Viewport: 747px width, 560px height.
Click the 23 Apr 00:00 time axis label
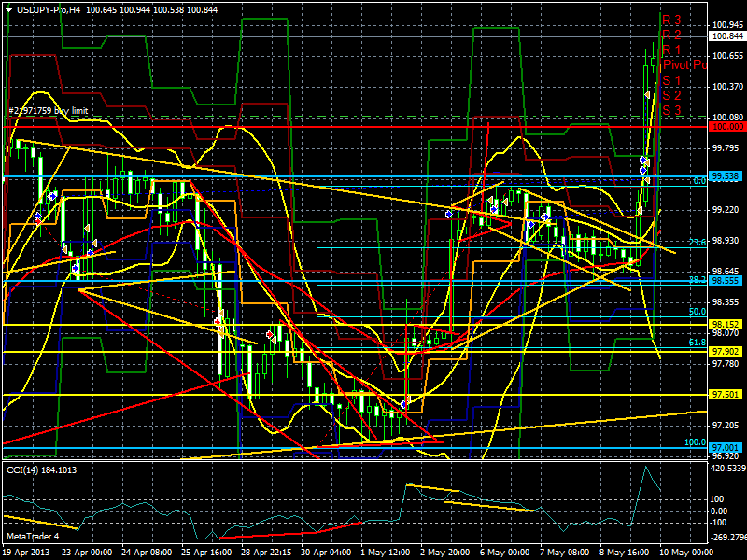pyautogui.click(x=87, y=553)
